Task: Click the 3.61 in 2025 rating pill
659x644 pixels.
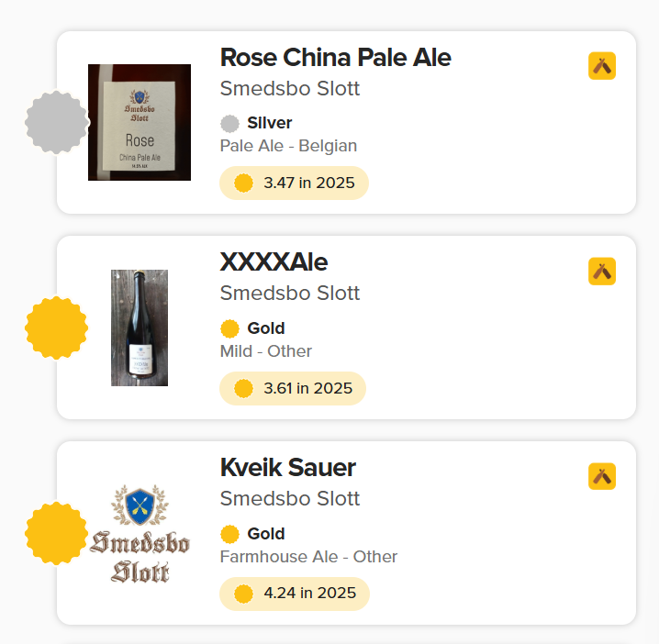Action: 293,388
